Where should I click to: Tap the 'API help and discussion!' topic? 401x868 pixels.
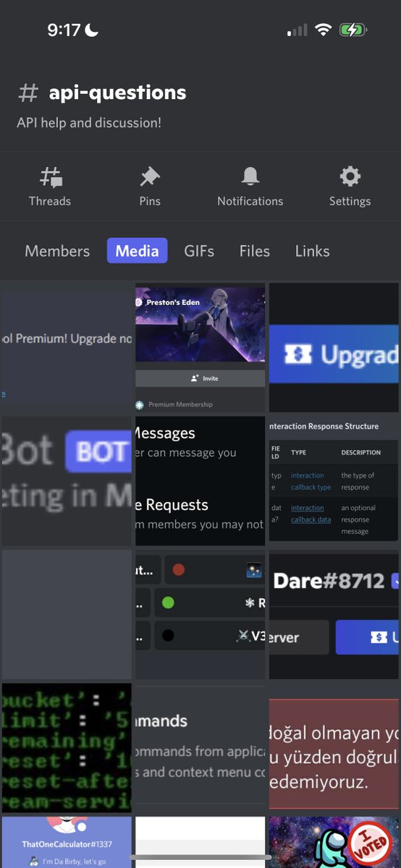[x=89, y=123]
